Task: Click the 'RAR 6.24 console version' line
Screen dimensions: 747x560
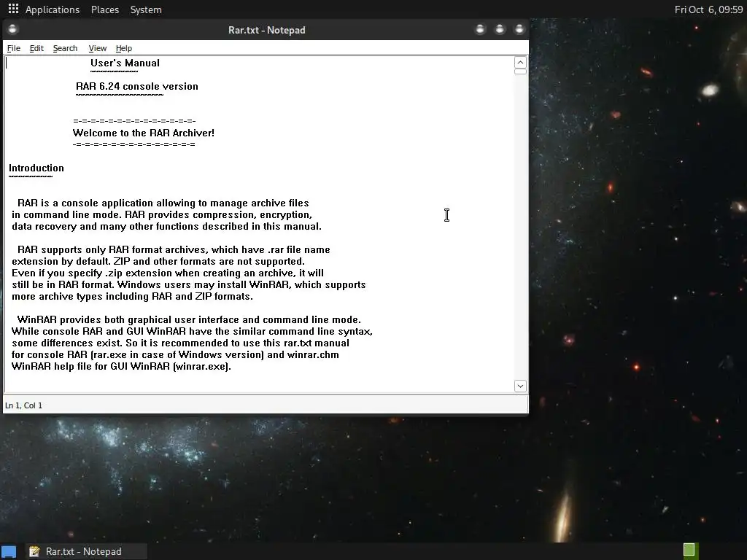Action: pyautogui.click(x=136, y=86)
